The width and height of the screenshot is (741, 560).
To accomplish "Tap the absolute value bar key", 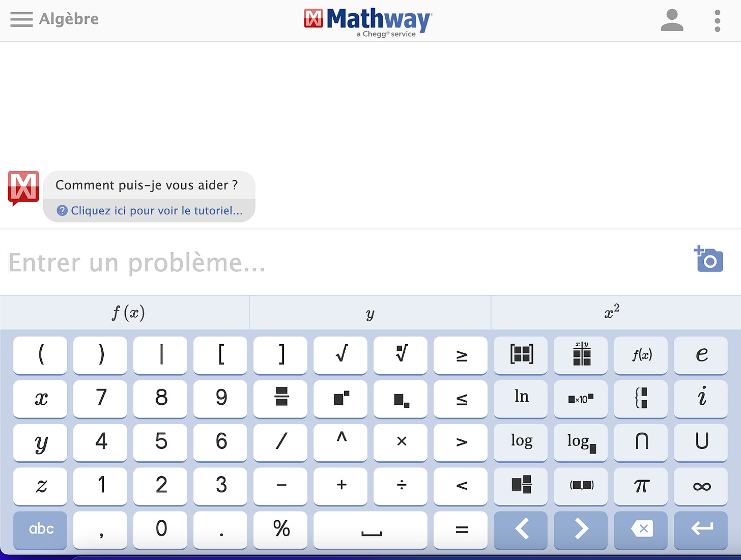I will click(160, 355).
